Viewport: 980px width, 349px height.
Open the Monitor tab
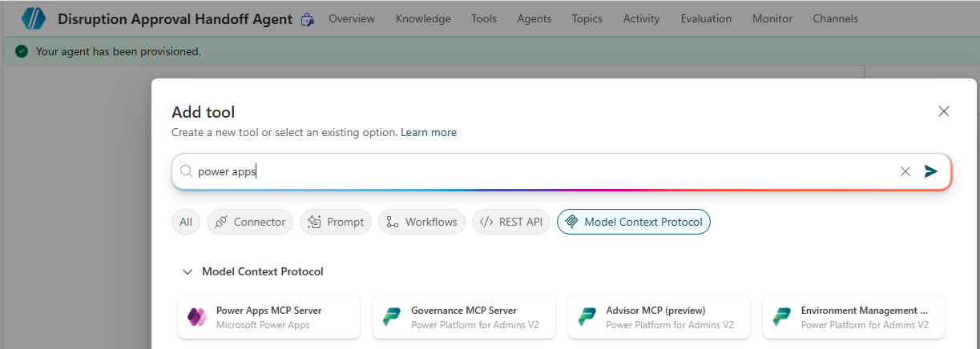[x=772, y=18]
